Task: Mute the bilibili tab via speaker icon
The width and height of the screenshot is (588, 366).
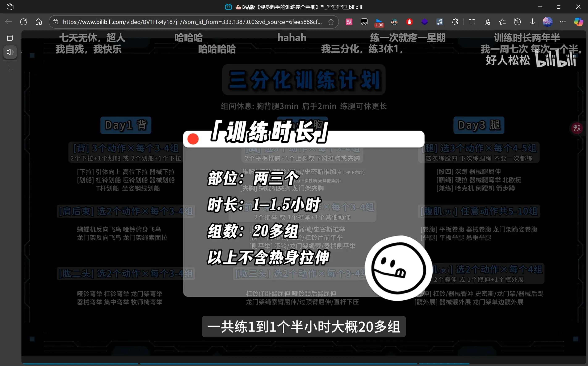Action: point(10,52)
